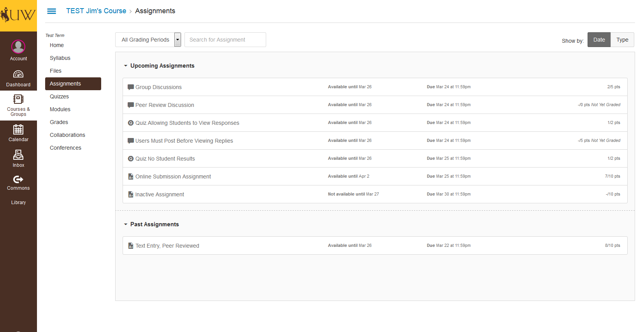This screenshot has height=332, width=644.
Task: Open the Files section
Action: point(56,71)
